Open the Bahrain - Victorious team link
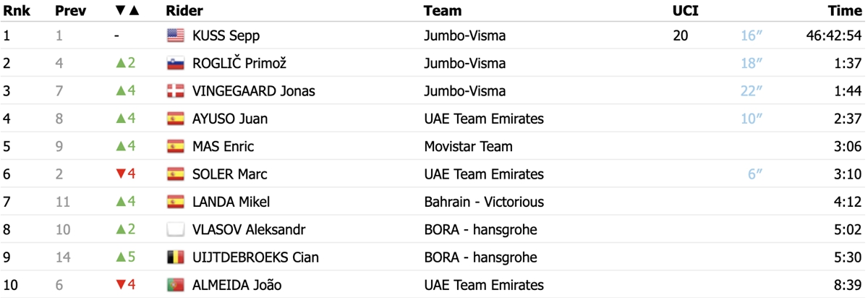The height and width of the screenshot is (298, 868). pyautogui.click(x=484, y=202)
